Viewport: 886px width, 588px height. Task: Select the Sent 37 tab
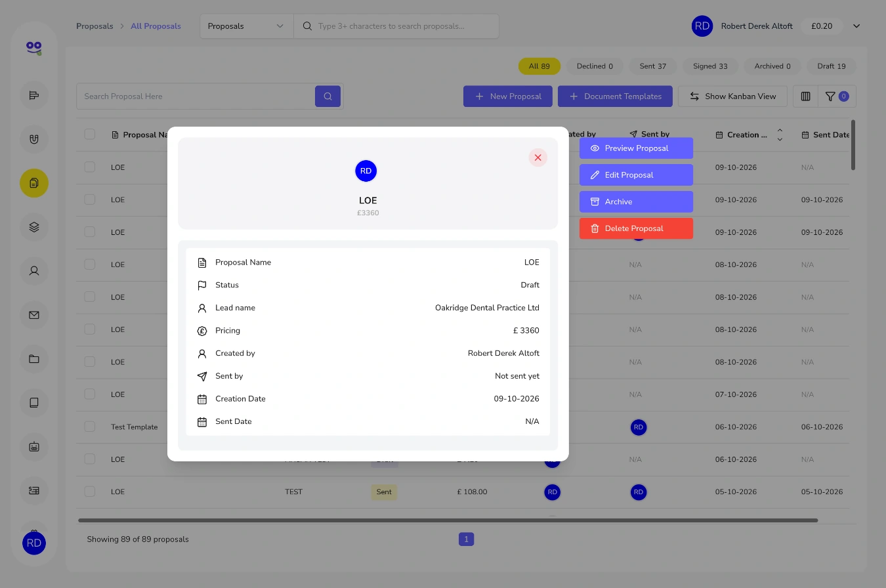[652, 66]
